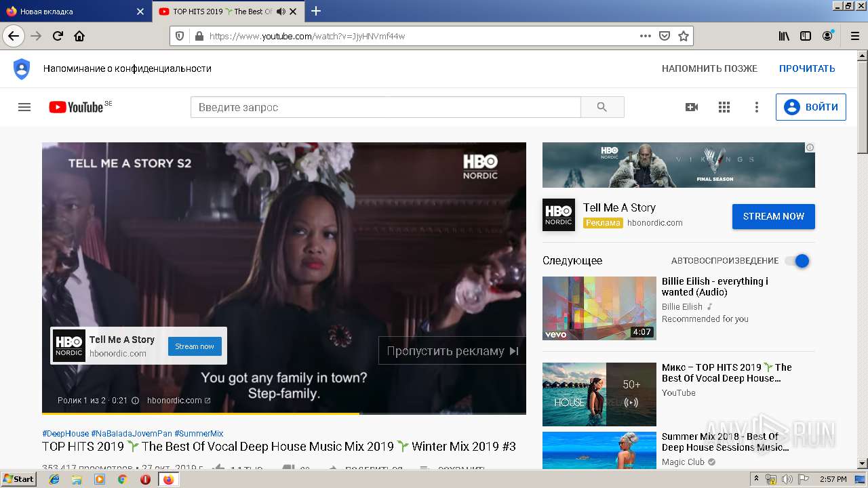
Task: Click the HBO Nordic sidebar ad logo
Action: 559,215
